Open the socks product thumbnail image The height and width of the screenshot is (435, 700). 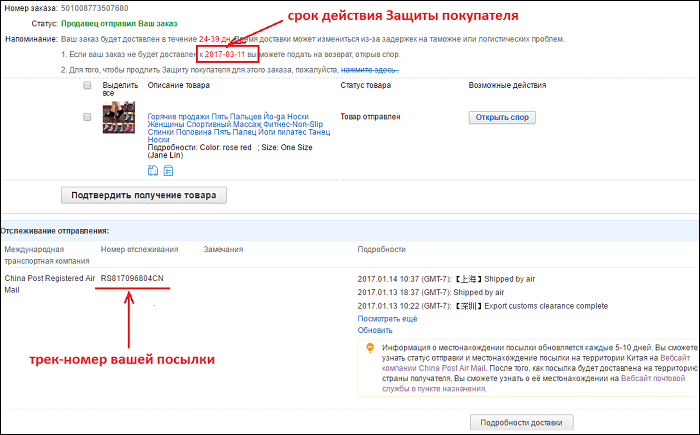pyautogui.click(x=119, y=118)
